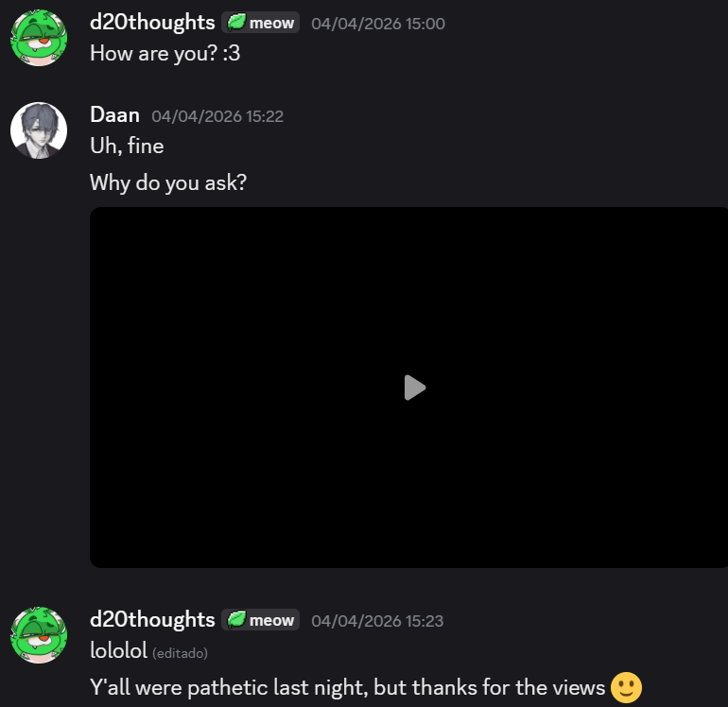Click leaf icon in the first meow tag
This screenshot has height=707, width=728.
coord(236,23)
